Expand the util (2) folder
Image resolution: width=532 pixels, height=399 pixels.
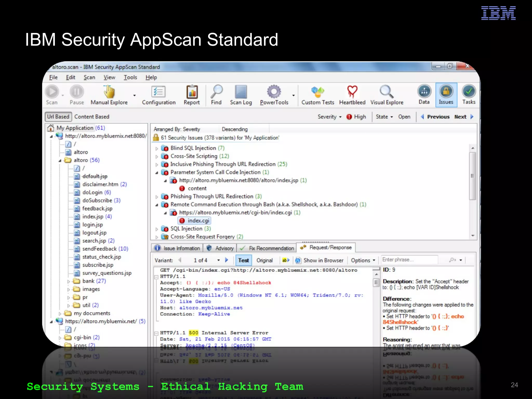pos(69,306)
